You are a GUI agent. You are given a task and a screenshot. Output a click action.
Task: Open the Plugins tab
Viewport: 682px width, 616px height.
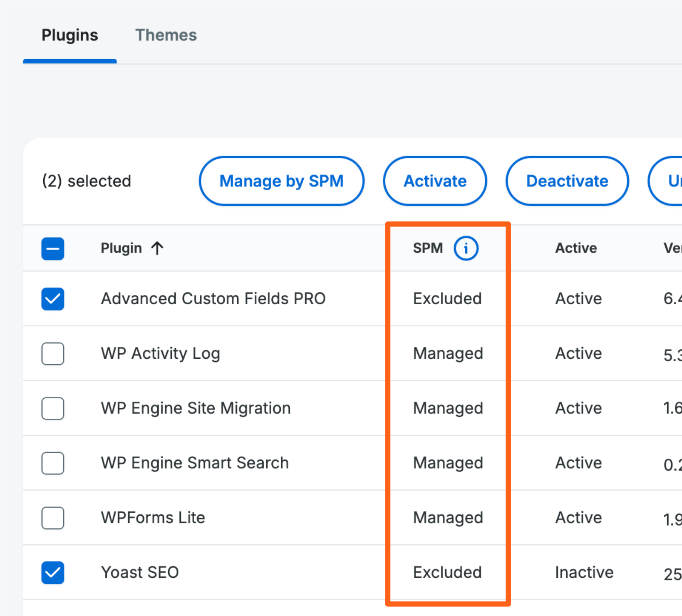click(x=70, y=35)
